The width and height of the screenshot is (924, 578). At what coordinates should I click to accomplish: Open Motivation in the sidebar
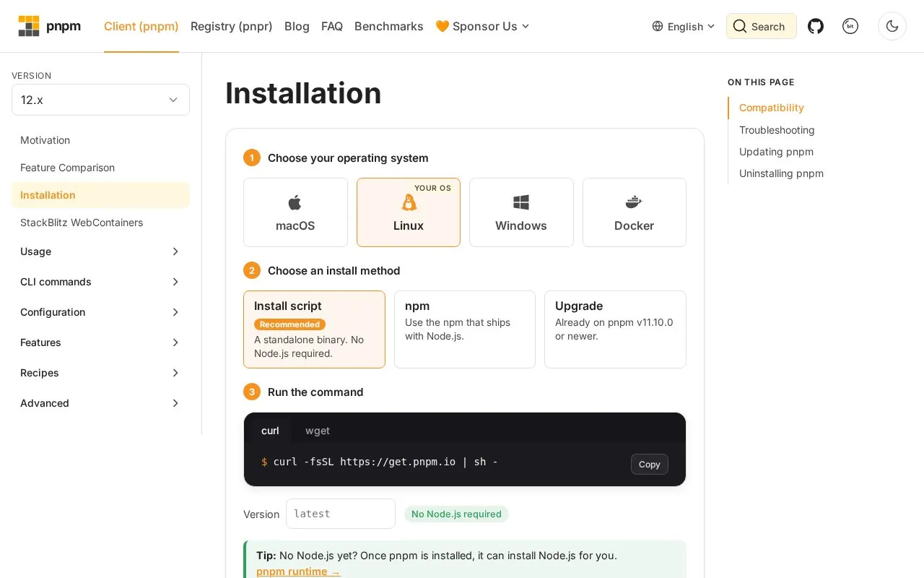click(100, 140)
